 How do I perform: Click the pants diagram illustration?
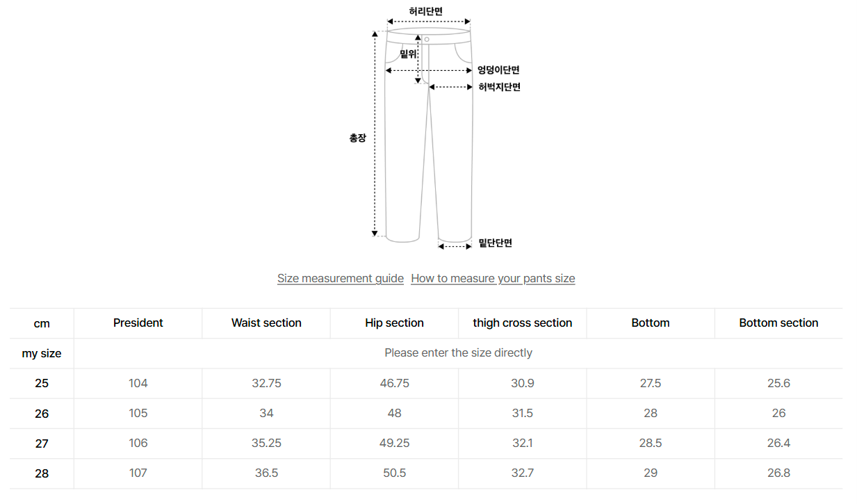429,132
